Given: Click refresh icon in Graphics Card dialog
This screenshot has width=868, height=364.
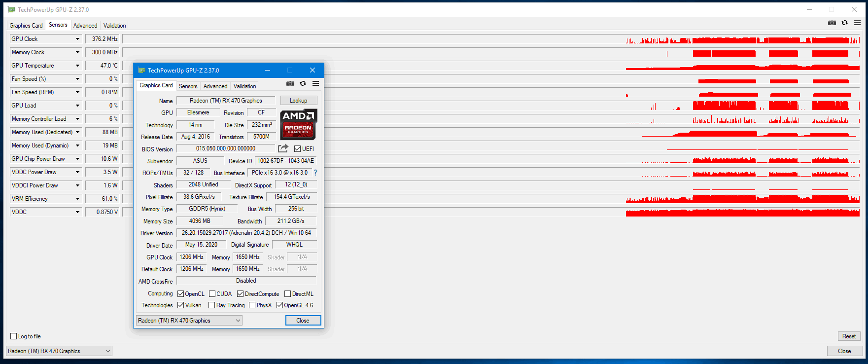Looking at the screenshot, I should 303,83.
